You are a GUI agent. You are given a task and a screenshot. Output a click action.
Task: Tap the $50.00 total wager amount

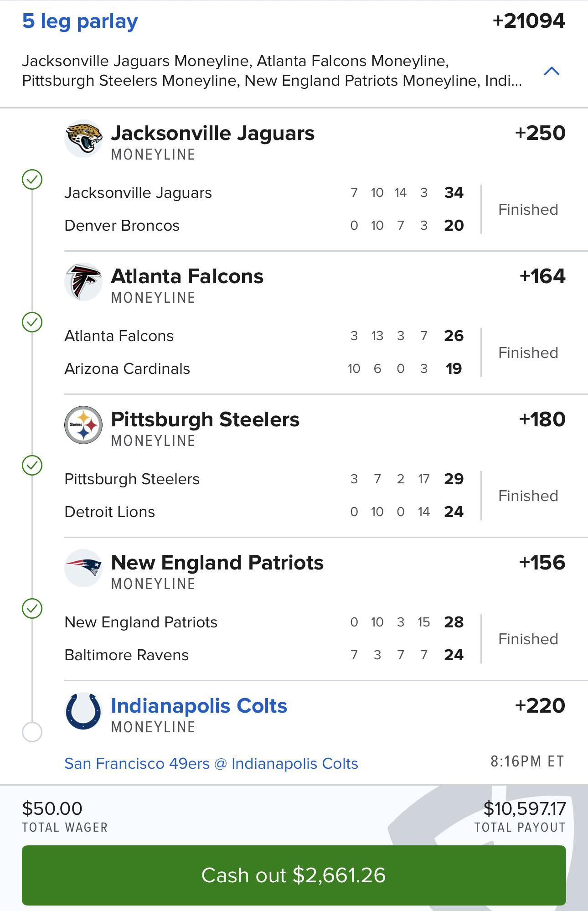[x=52, y=808]
